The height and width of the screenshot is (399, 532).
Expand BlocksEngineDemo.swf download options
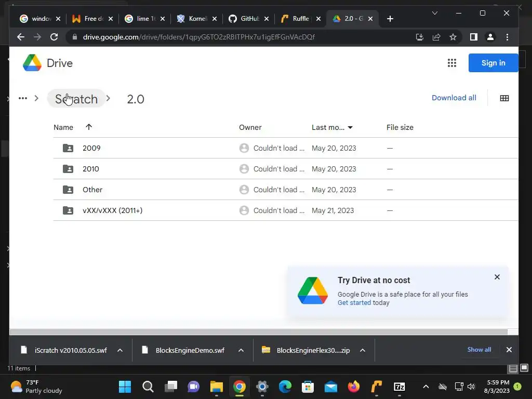241,350
